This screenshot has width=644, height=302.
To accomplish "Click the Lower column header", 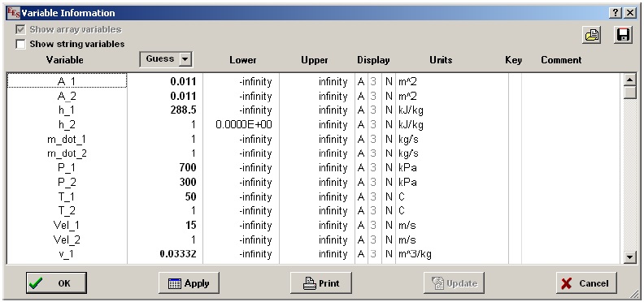I will (243, 60).
